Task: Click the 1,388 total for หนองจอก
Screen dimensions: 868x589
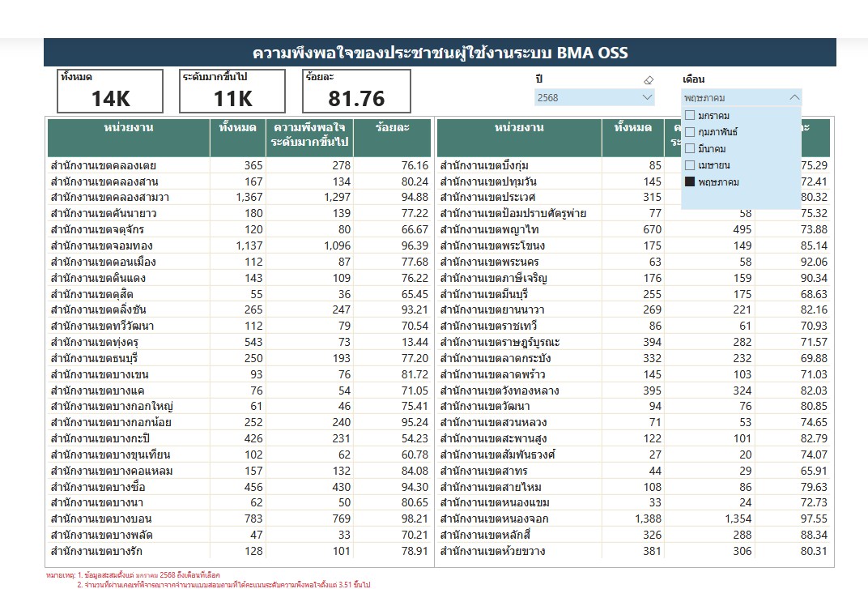Action: pyautogui.click(x=649, y=519)
